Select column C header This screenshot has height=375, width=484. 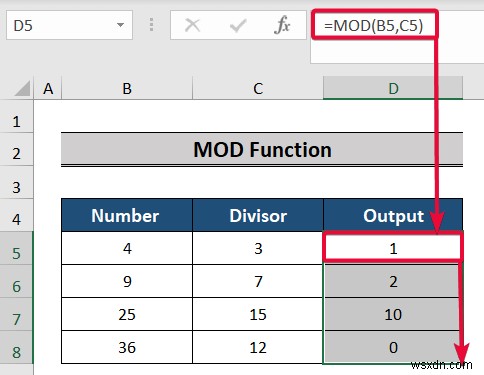[258, 89]
